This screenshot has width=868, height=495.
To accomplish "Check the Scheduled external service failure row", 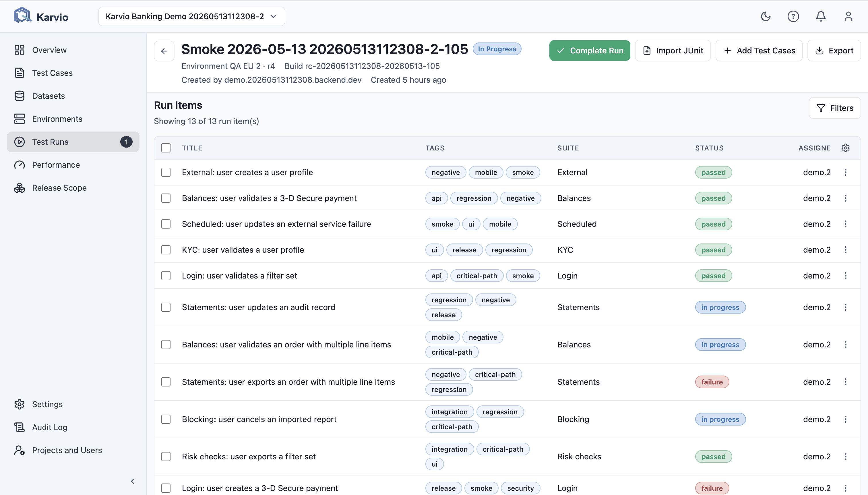I will coord(166,224).
